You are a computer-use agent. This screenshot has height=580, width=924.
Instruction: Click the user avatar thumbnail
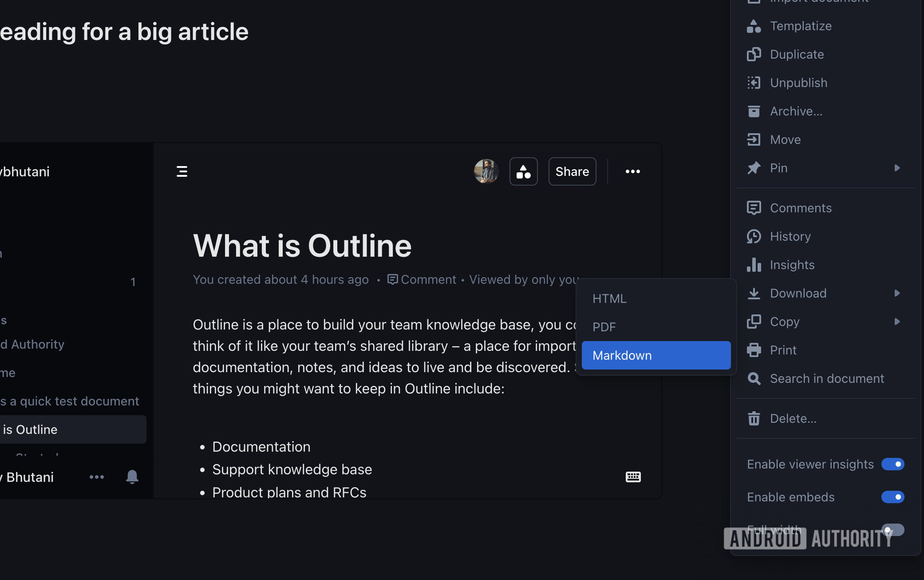pyautogui.click(x=486, y=171)
